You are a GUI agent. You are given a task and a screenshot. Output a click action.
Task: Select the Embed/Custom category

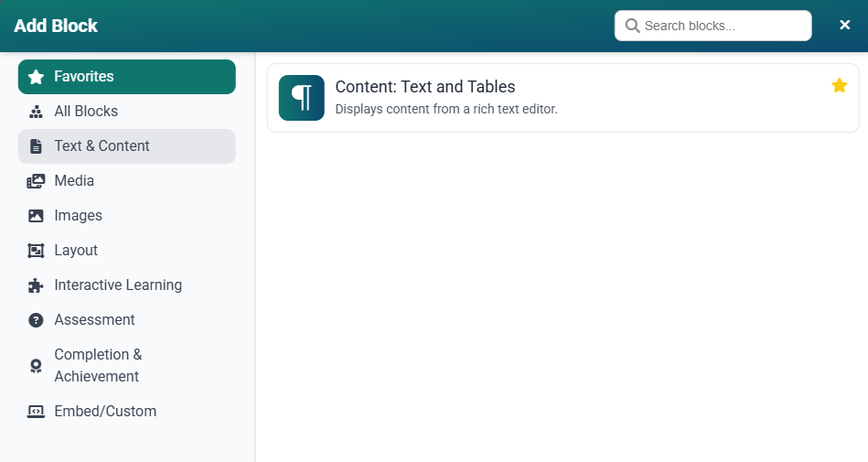pos(127,412)
